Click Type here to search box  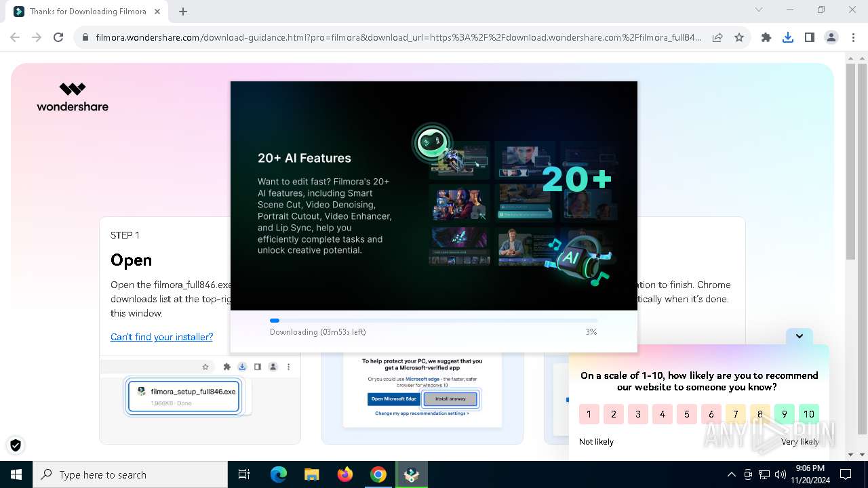(x=130, y=474)
